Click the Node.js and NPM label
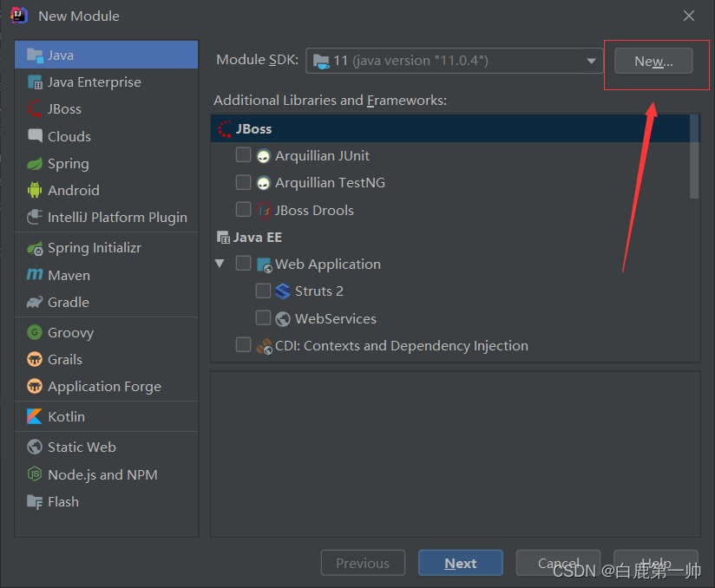The width and height of the screenshot is (715, 588). (102, 474)
